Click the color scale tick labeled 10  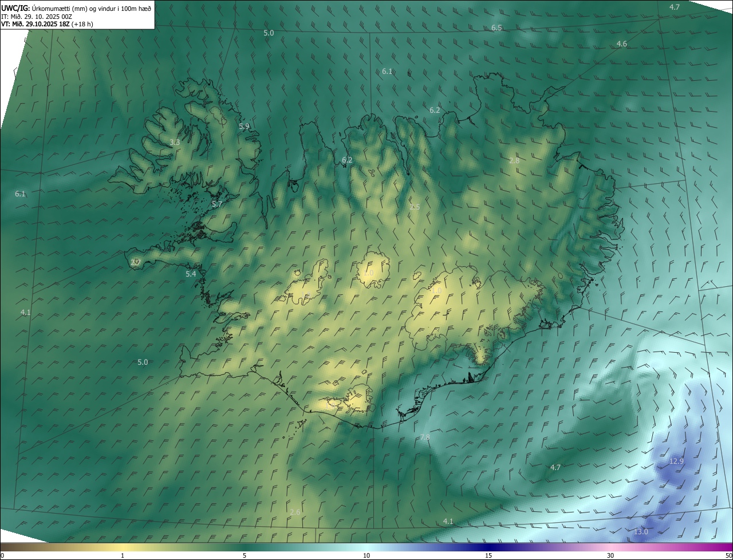click(x=366, y=555)
